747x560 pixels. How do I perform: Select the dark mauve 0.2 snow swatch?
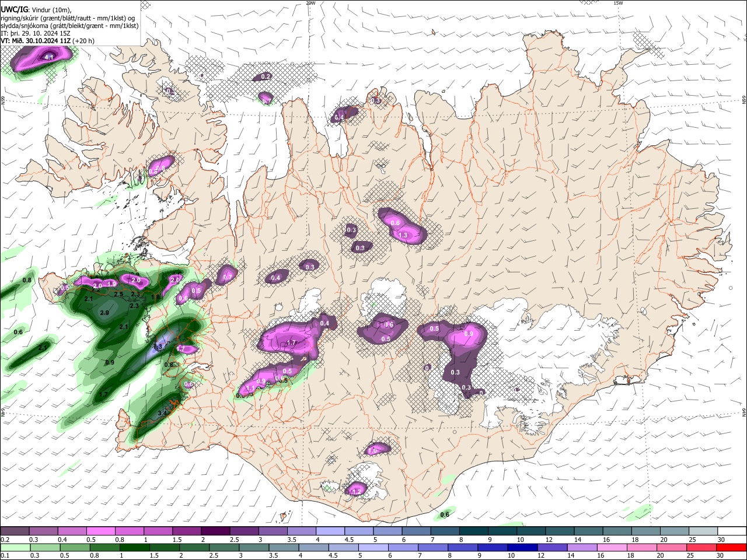click(x=15, y=531)
